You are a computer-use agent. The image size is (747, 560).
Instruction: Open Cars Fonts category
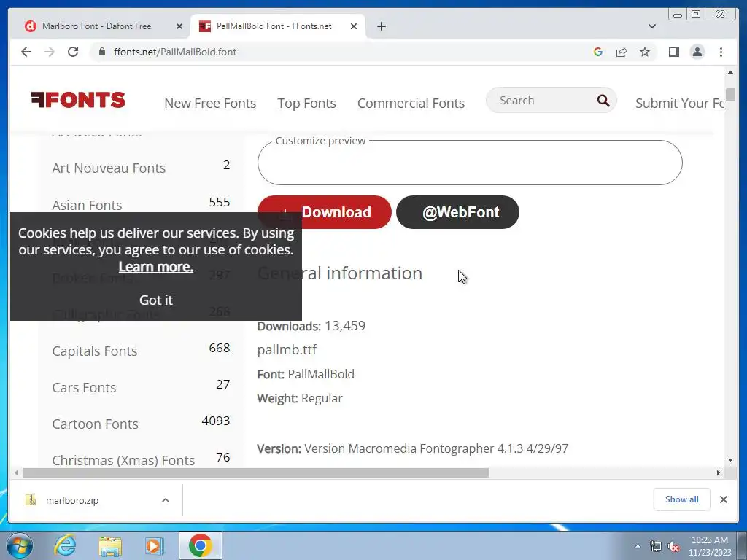click(84, 388)
